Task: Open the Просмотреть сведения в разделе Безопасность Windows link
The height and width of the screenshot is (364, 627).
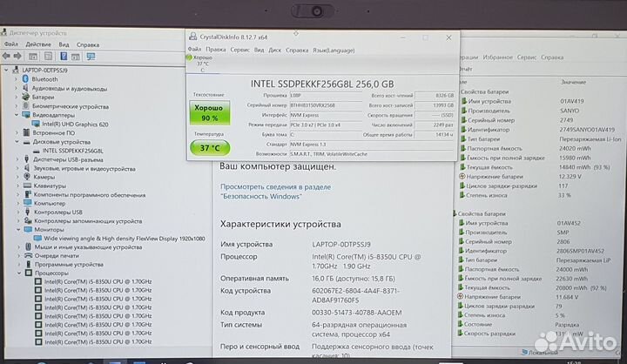Action: click(x=275, y=192)
